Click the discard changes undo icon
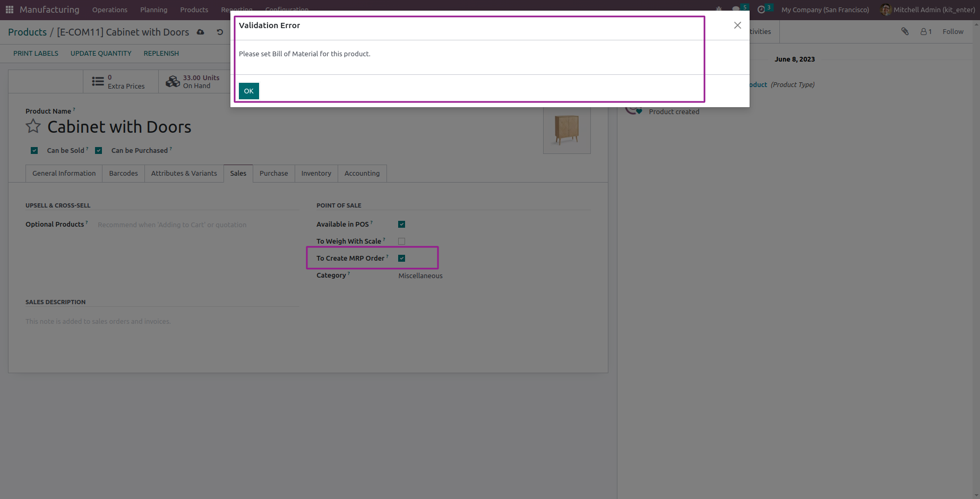 pyautogui.click(x=219, y=32)
